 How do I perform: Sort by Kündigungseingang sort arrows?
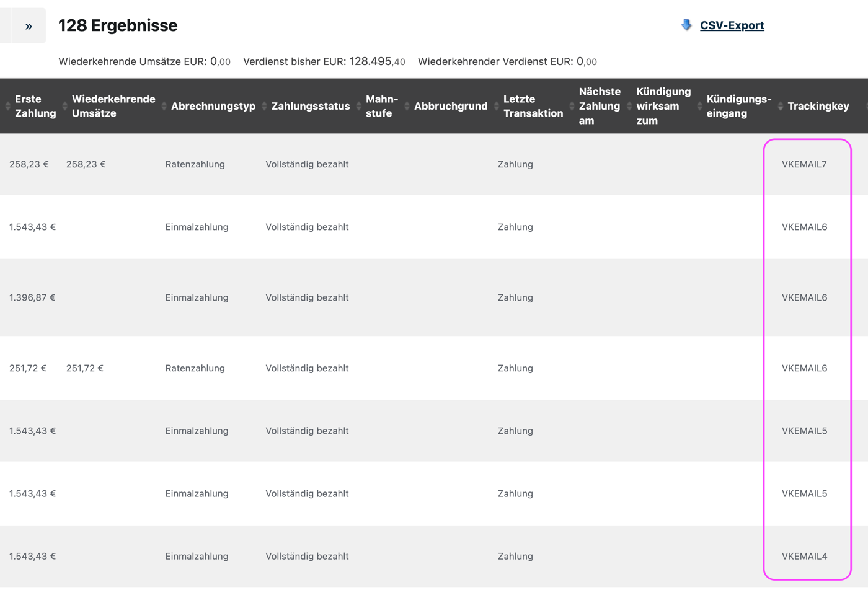pos(699,106)
